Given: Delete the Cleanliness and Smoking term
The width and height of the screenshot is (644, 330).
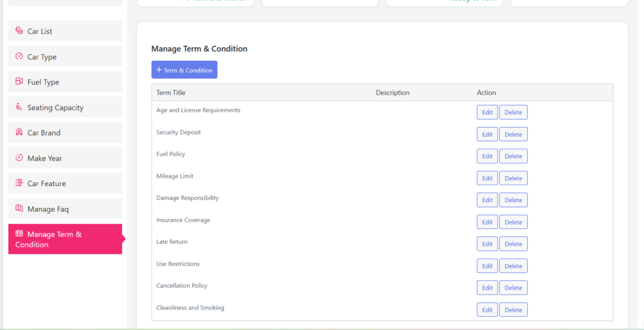Looking at the screenshot, I should point(513,310).
